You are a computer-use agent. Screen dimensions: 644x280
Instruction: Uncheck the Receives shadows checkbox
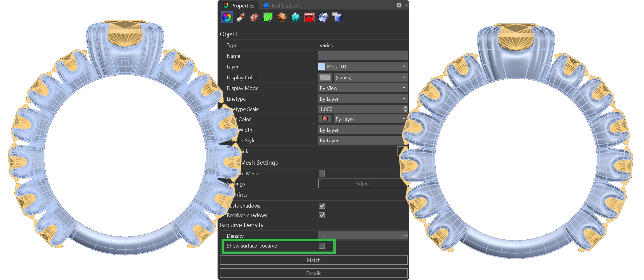point(322,215)
